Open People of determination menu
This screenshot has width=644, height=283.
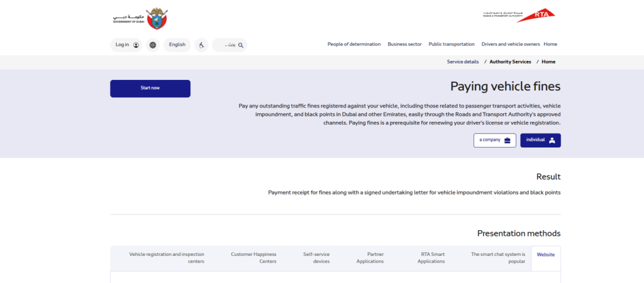[354, 45]
